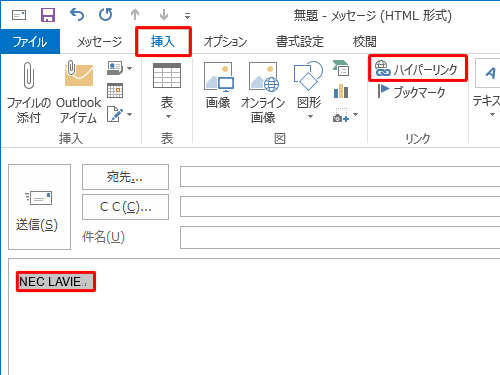Click the signature icon
The height and width of the screenshot is (375, 500).
point(115,114)
